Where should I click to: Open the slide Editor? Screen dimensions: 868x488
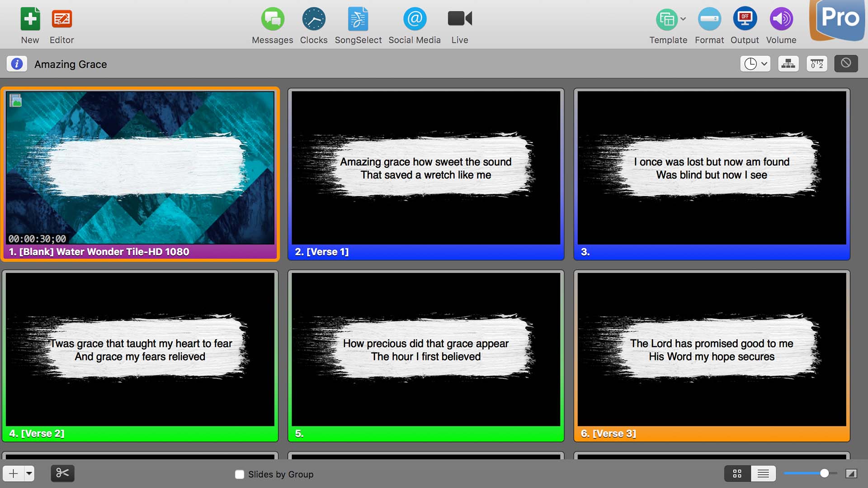(62, 19)
